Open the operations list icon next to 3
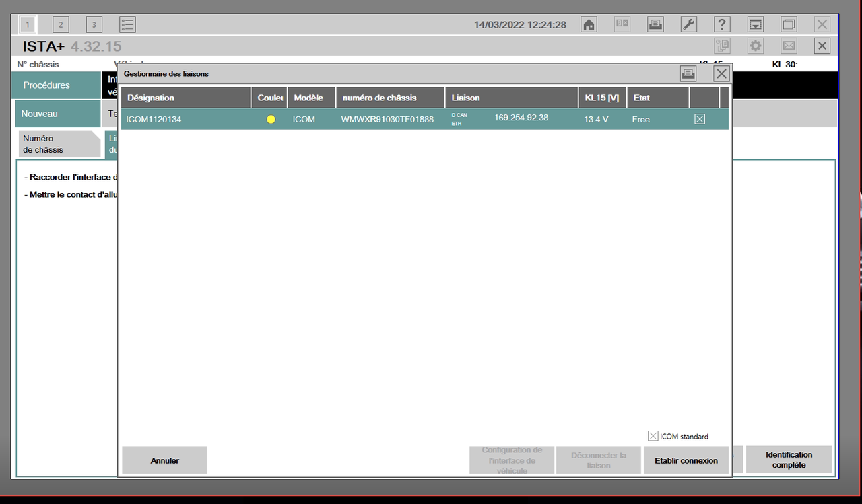 click(127, 24)
